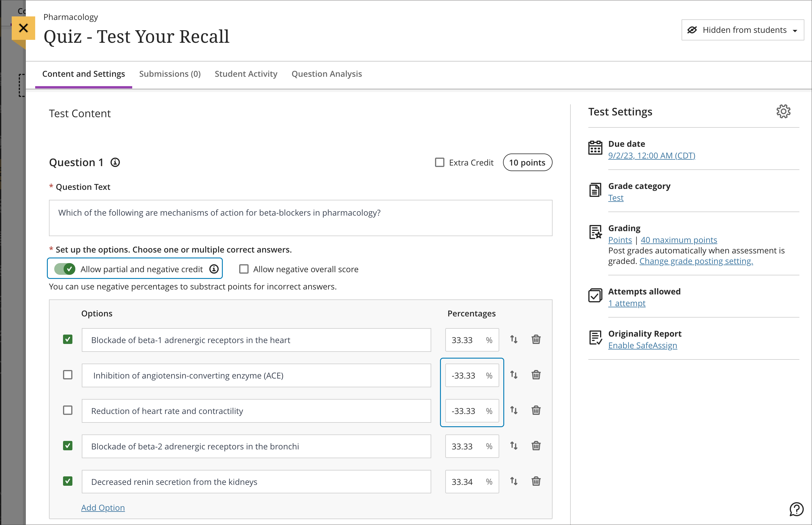
Task: Click the Question Text field
Action: click(x=300, y=217)
